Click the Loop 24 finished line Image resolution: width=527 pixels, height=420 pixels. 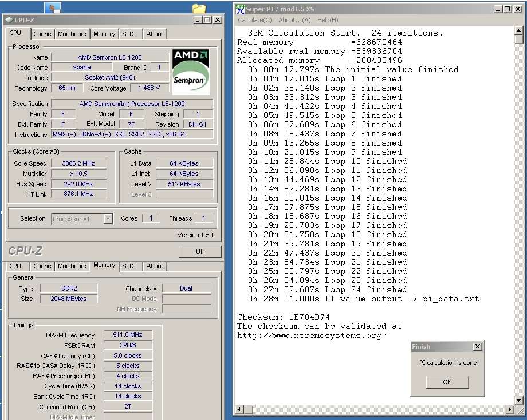pos(327,289)
